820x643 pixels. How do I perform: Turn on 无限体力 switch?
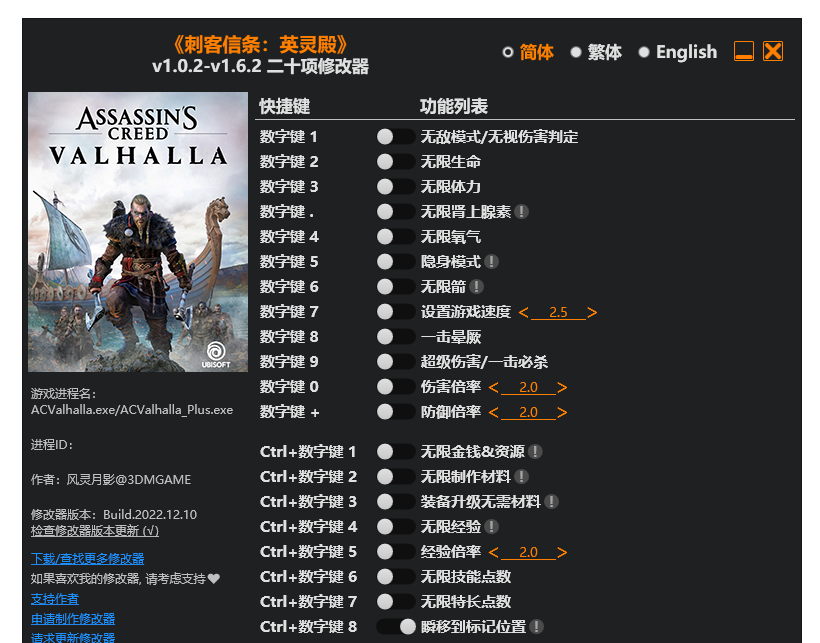tap(396, 187)
